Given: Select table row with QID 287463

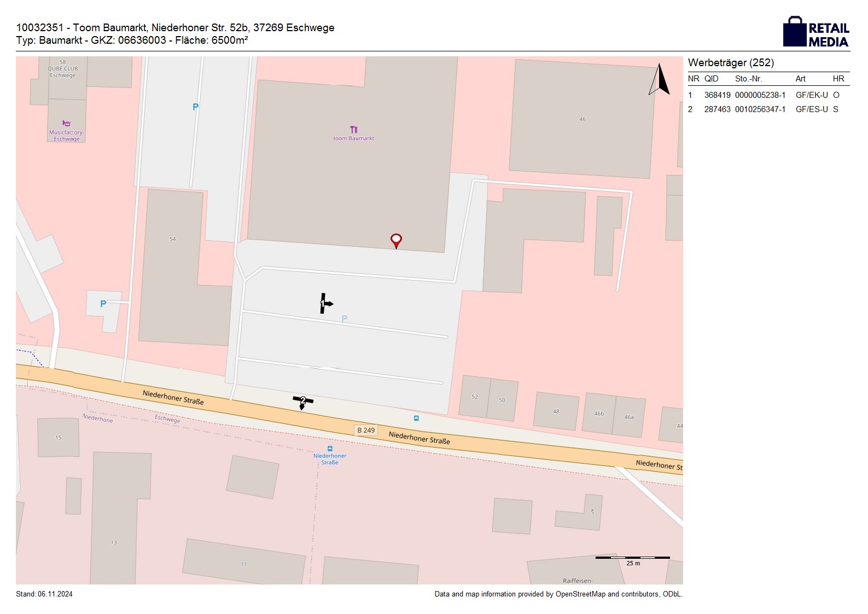Looking at the screenshot, I should 768,109.
